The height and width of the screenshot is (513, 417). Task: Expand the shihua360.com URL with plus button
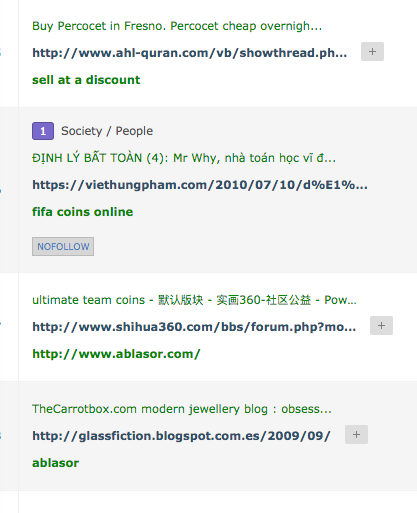coord(381,326)
